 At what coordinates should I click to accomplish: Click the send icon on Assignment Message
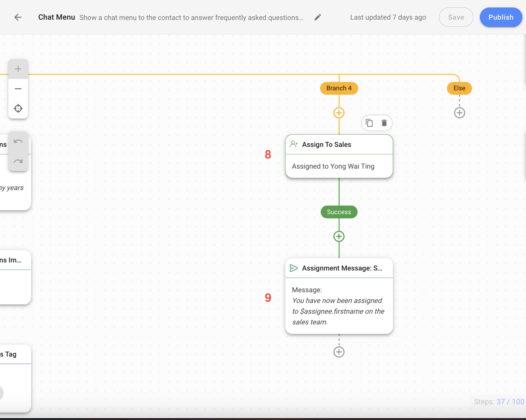tap(294, 268)
